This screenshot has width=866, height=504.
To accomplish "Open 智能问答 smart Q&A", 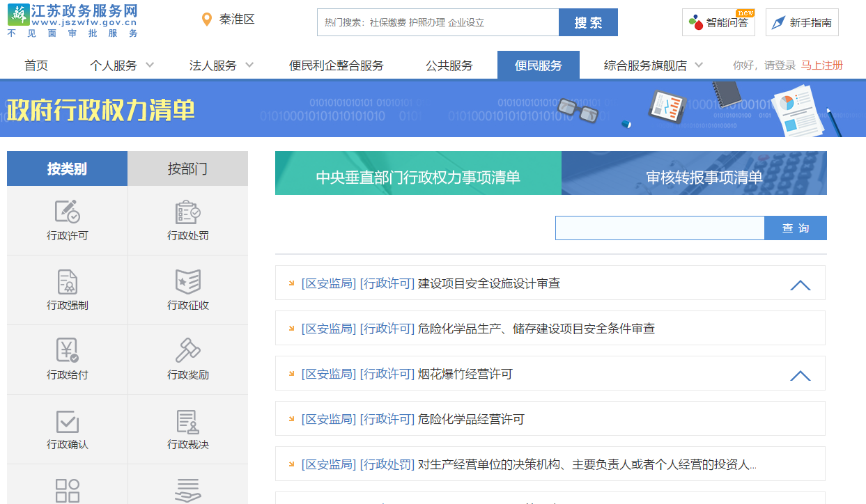I will point(718,22).
